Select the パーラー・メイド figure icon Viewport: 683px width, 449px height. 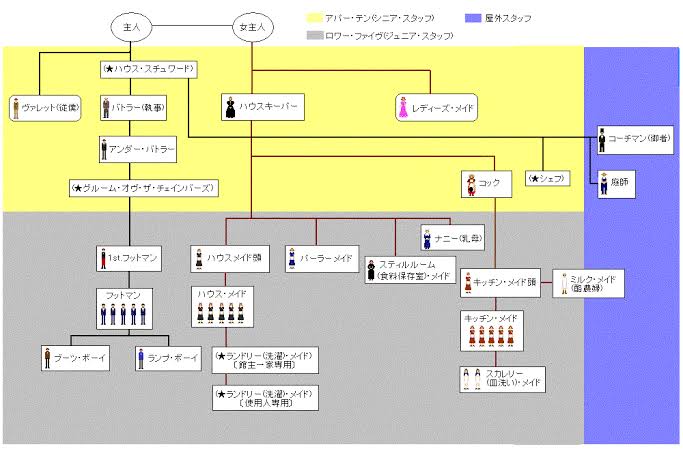[x=292, y=258]
